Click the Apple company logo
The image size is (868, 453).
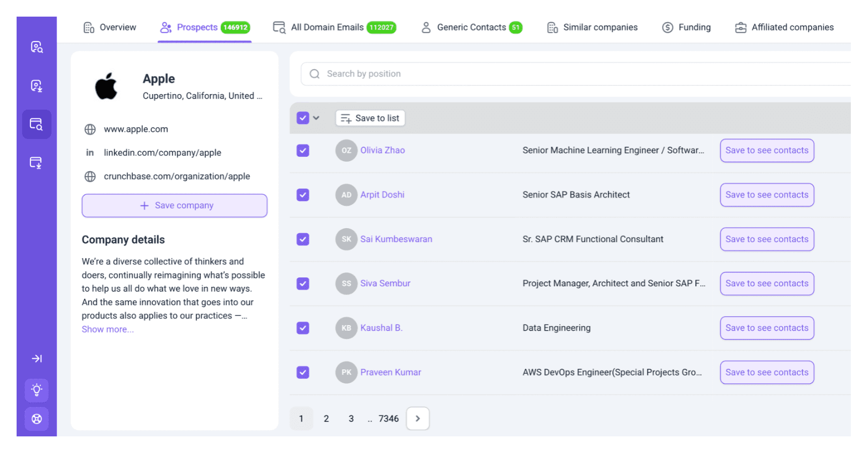pos(106,86)
